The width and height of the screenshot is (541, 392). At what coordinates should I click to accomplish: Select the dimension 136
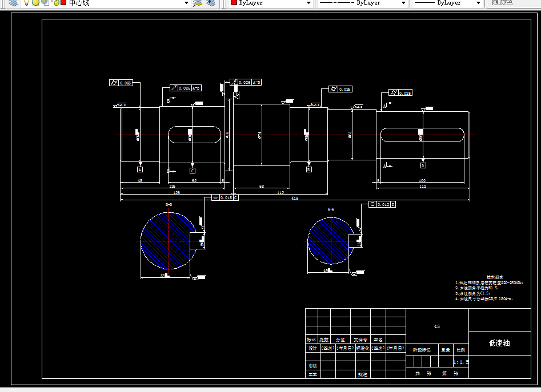point(177,192)
